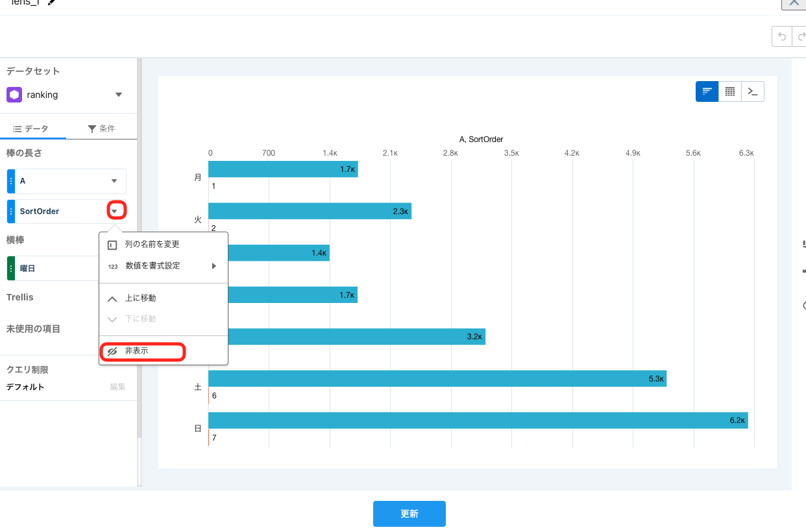Click the 更新 button
This screenshot has height=532, width=806.
(409, 514)
